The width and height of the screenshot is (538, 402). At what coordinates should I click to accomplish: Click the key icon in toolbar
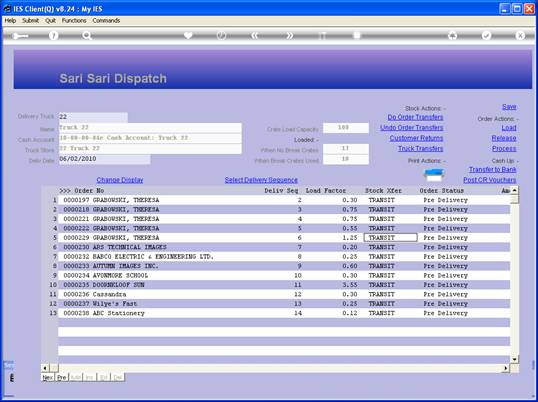(x=20, y=36)
